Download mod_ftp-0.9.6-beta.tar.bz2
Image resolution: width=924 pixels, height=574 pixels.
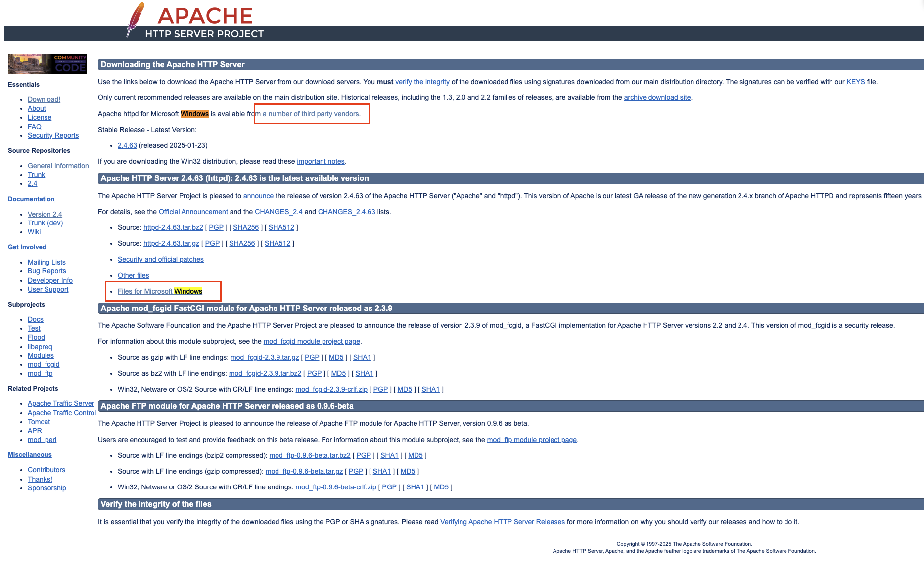310,455
